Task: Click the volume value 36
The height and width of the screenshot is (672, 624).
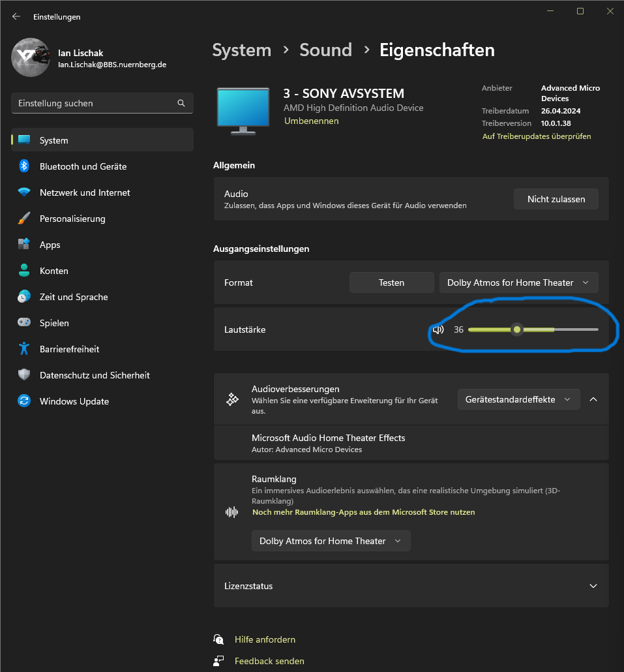Action: [x=458, y=329]
